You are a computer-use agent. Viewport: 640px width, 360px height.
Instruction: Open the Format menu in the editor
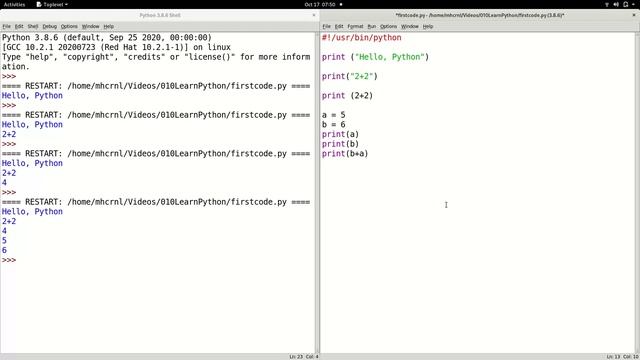pyautogui.click(x=355, y=26)
